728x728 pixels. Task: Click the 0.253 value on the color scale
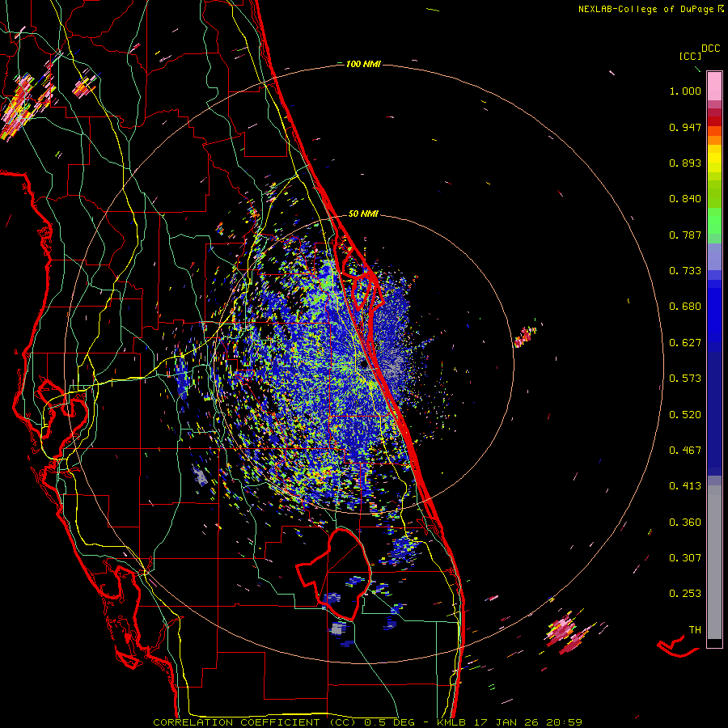(685, 595)
